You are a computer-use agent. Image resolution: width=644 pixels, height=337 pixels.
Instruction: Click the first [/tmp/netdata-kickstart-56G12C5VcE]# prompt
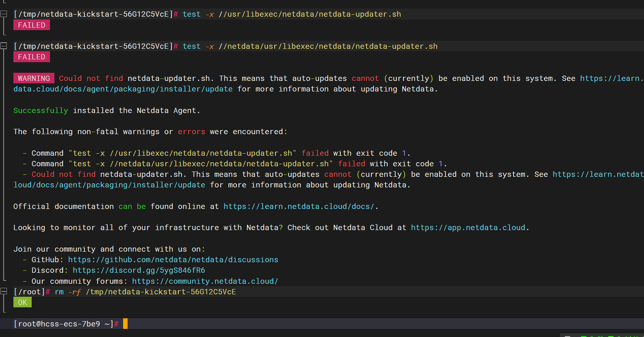click(95, 14)
